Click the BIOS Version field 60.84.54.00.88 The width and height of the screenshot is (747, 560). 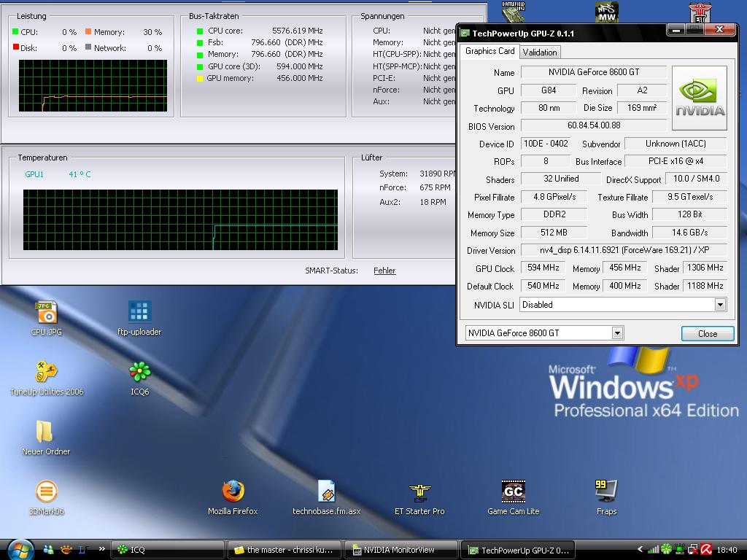594,125
